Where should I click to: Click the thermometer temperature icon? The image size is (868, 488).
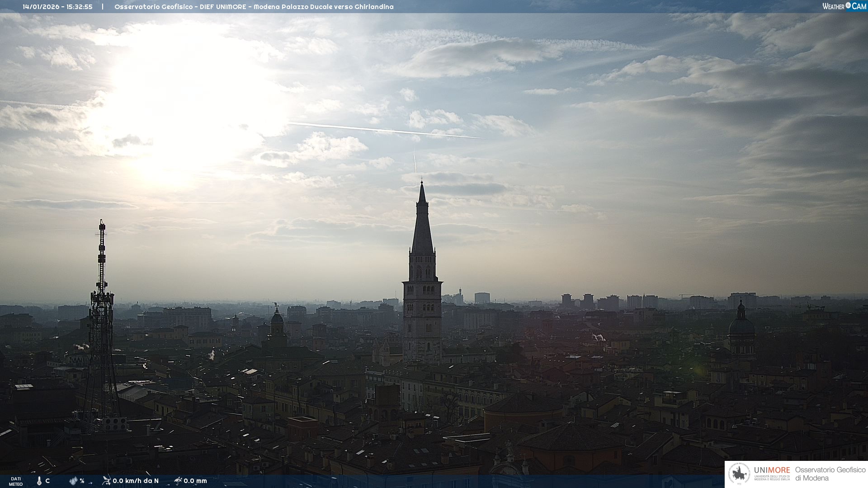(x=39, y=481)
